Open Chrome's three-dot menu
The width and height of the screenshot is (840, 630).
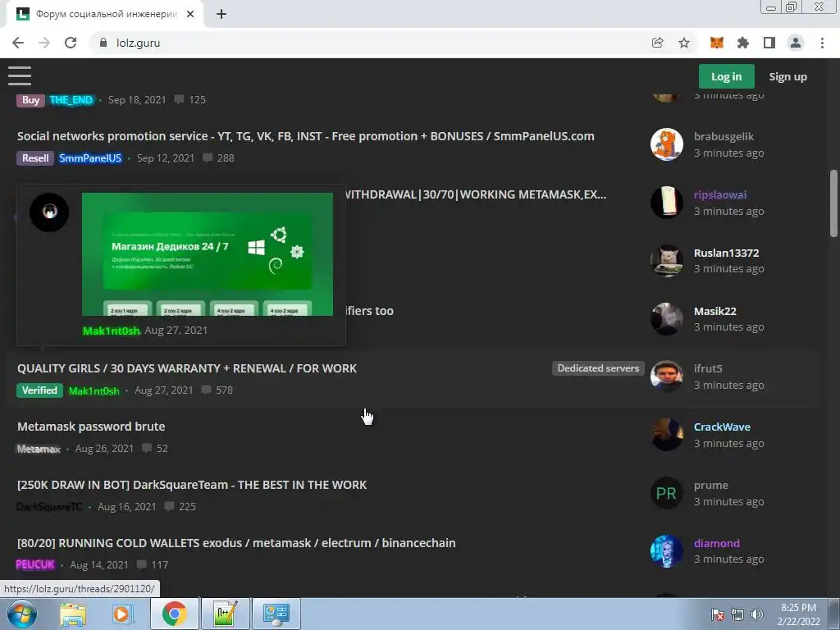coord(822,43)
